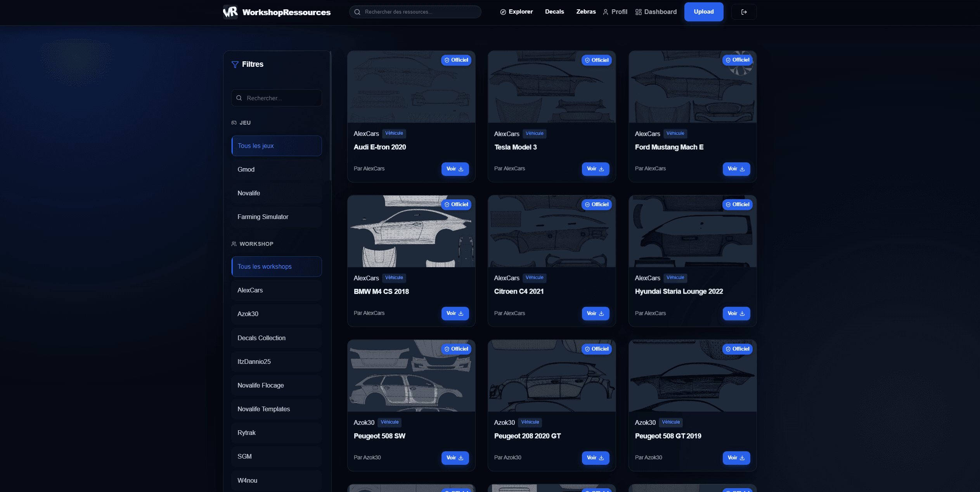The image size is (980, 492).
Task: Open the Peugeot 508 SW thumbnail
Action: pyautogui.click(x=411, y=376)
